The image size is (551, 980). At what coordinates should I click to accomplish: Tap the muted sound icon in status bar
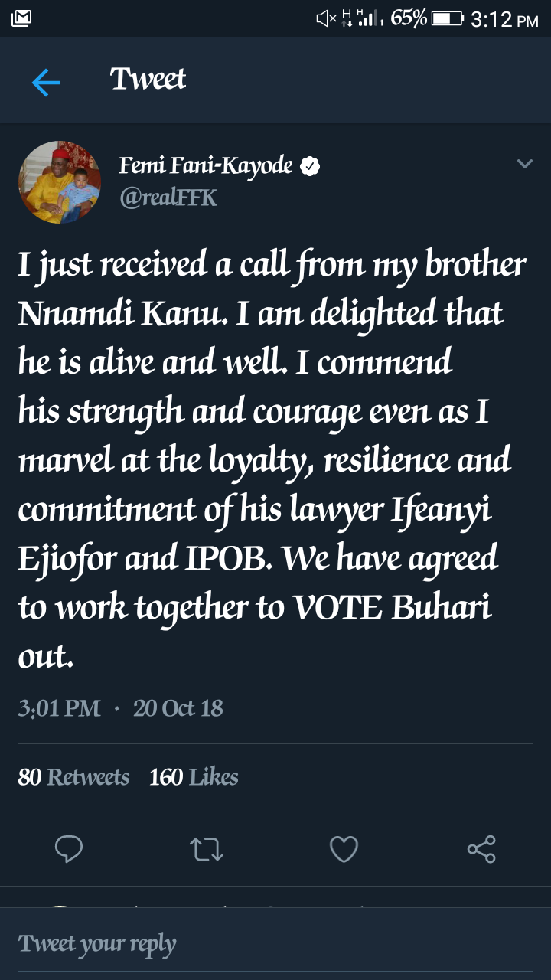(325, 18)
